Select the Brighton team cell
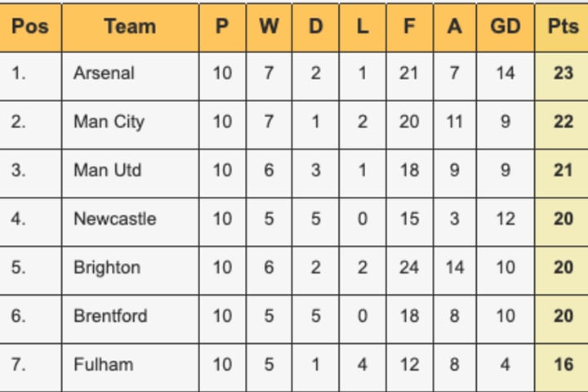 [x=106, y=268]
